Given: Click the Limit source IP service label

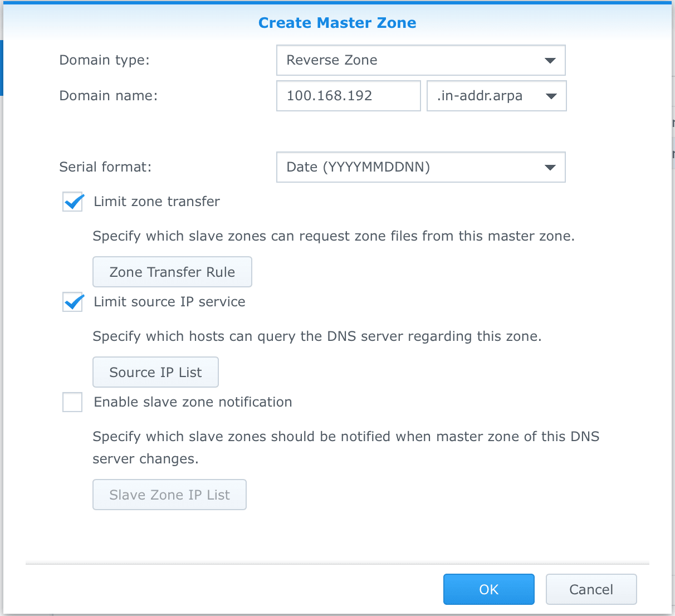Looking at the screenshot, I should (x=170, y=302).
